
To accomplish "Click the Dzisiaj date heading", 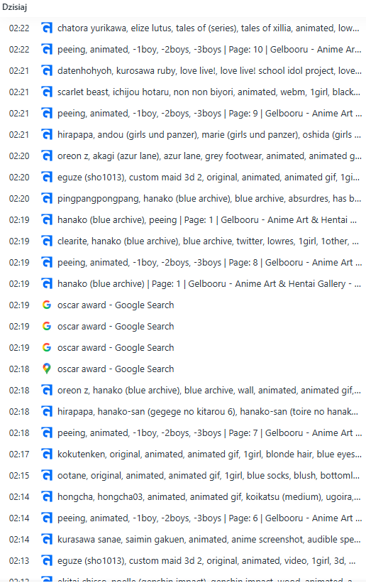I will (x=15, y=7).
